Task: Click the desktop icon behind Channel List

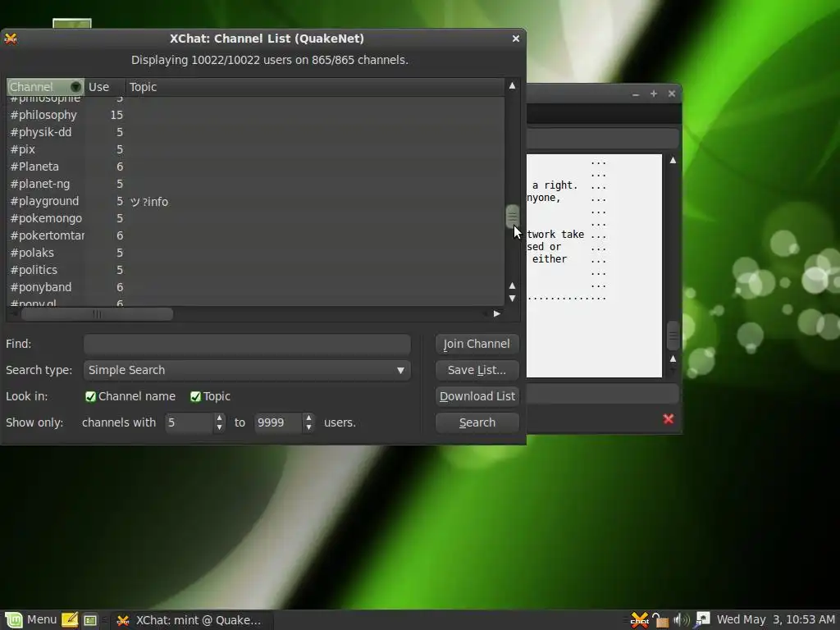Action: pos(72,24)
